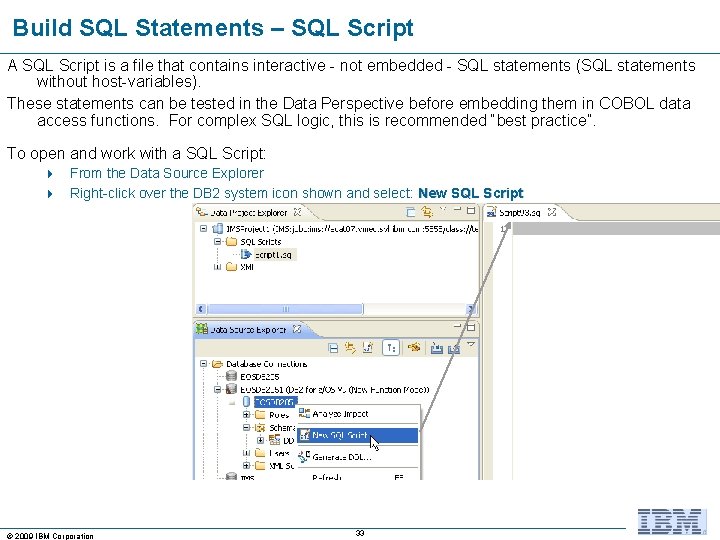This screenshot has height=540, width=720.
Task: Click Link with Editor icon in Data Project Explorer
Action: pos(427,212)
